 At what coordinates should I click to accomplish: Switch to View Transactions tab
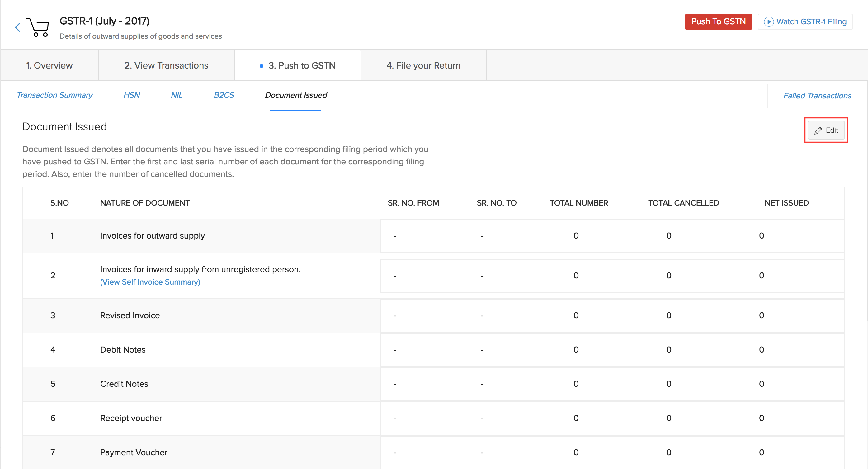[166, 65]
